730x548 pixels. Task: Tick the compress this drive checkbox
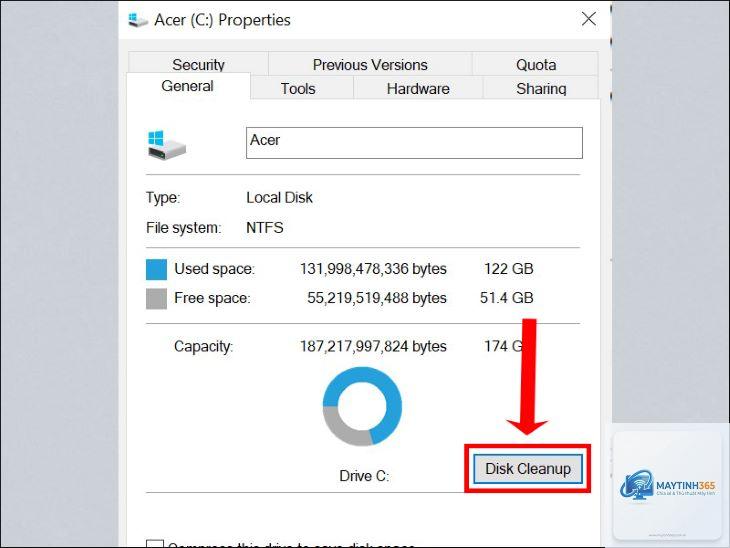[x=155, y=544]
